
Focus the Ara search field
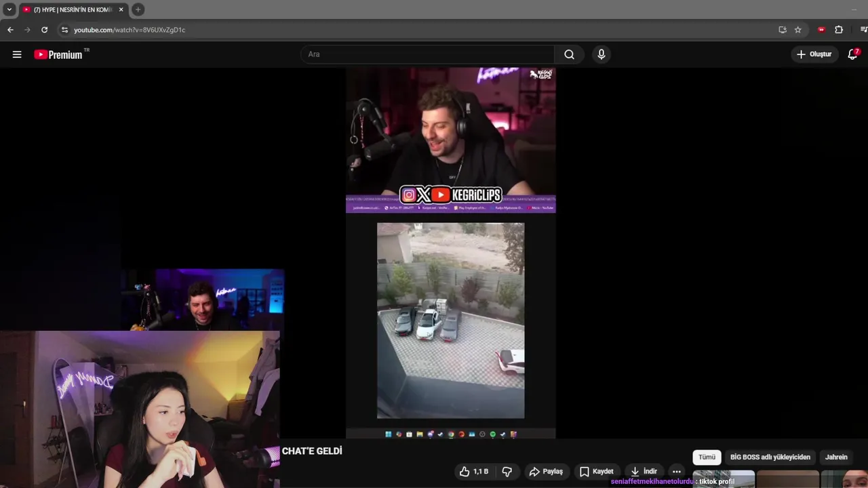427,54
